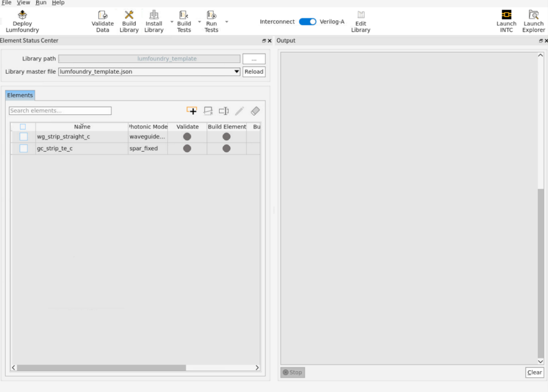
Task: Expand the Install Library dropdown arrow
Action: tap(172, 21)
